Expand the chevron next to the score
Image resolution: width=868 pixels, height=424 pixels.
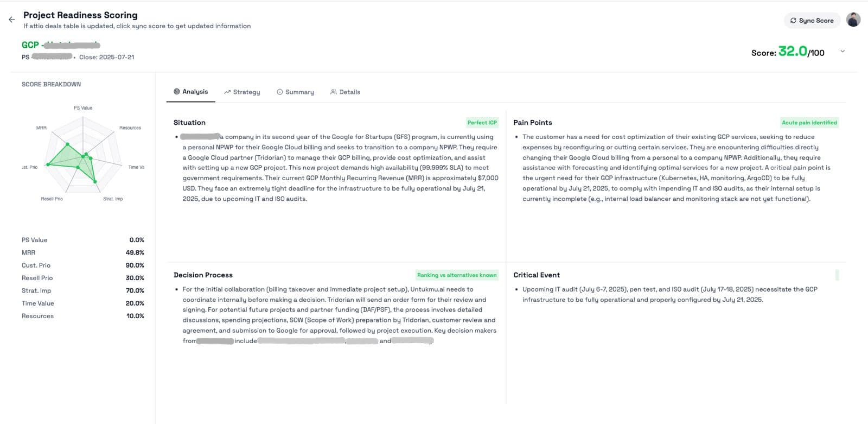click(x=843, y=52)
